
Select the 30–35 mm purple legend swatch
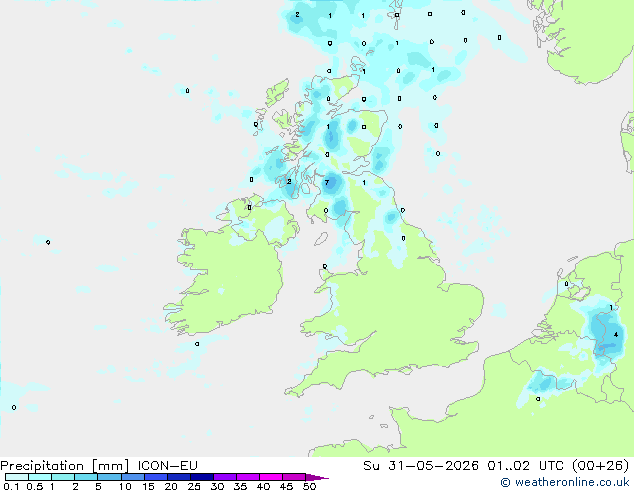(x=225, y=477)
